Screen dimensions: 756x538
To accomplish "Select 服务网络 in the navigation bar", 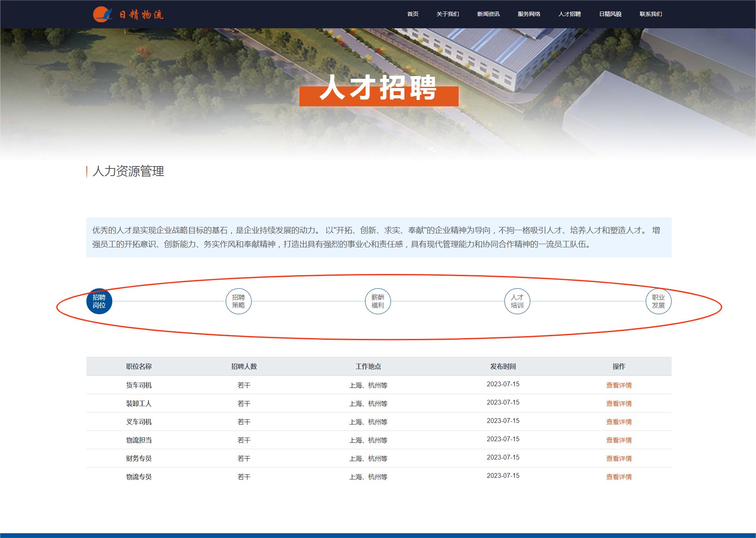I will pyautogui.click(x=529, y=14).
